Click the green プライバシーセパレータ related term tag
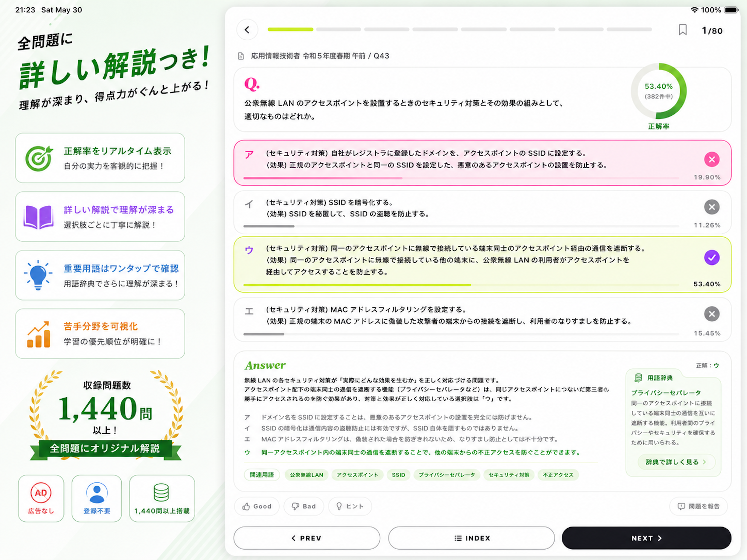The image size is (747, 560). pyautogui.click(x=447, y=475)
